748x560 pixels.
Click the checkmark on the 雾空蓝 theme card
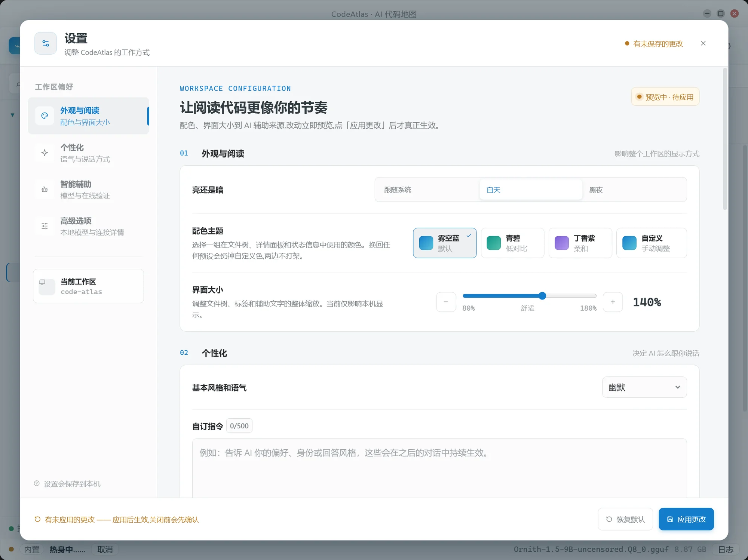469,236
